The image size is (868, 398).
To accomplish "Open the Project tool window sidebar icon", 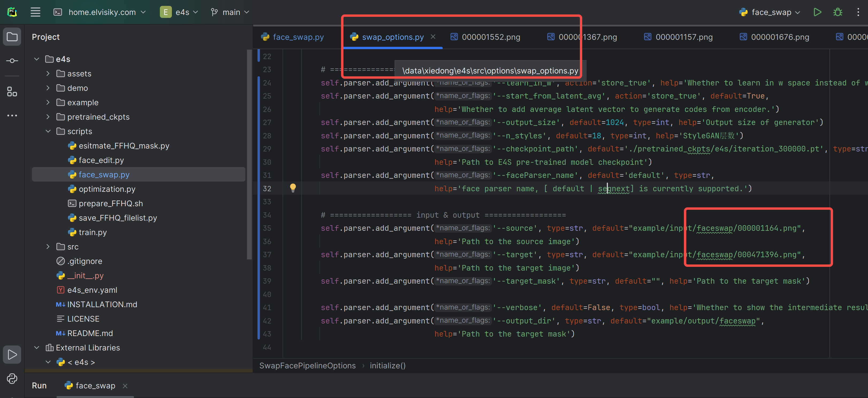I will pyautogui.click(x=12, y=36).
